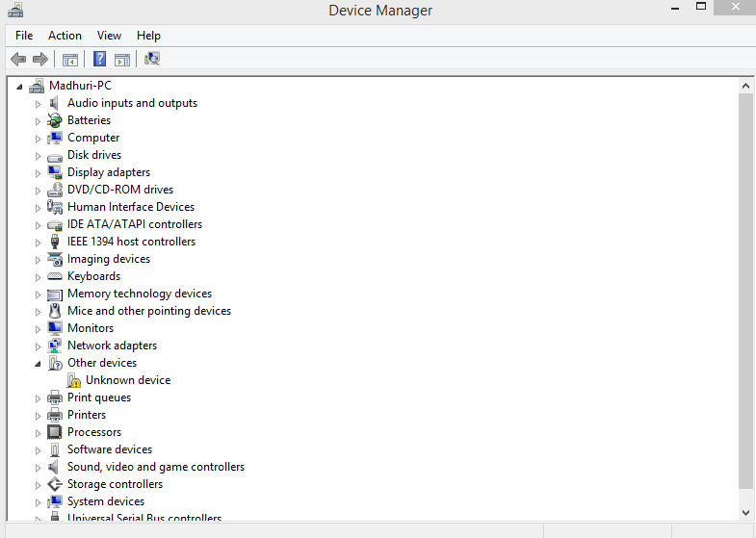Click the Forward arrow toolbar icon

click(x=40, y=60)
